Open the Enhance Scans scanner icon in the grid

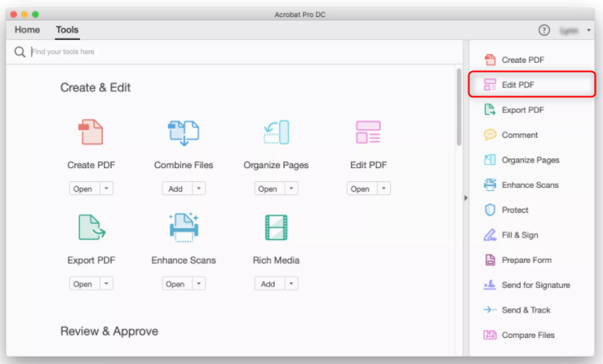tap(184, 228)
